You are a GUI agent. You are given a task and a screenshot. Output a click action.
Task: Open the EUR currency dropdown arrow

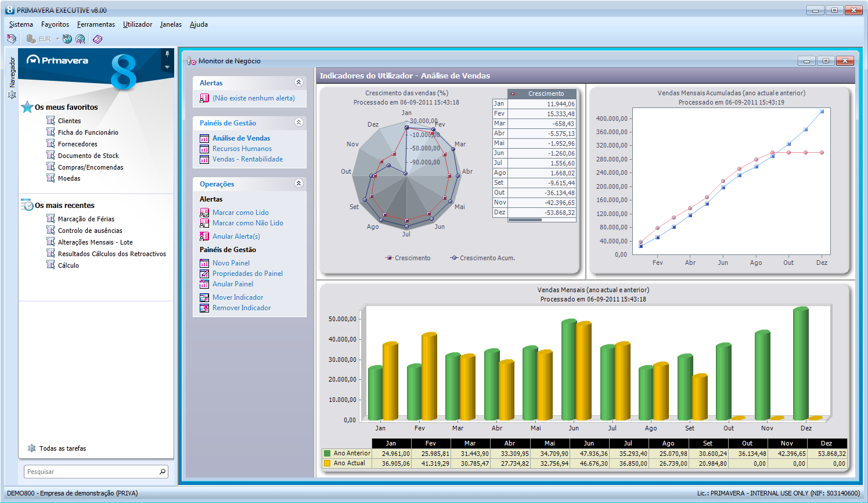click(x=57, y=39)
